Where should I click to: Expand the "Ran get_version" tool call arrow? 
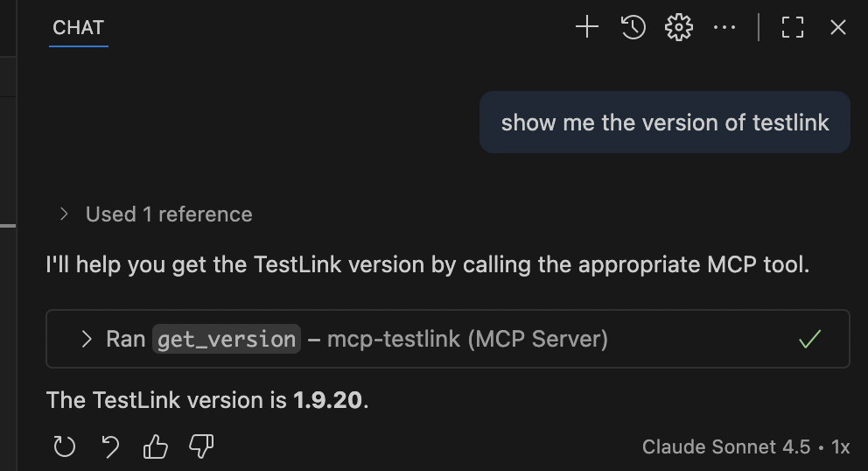pos(86,339)
